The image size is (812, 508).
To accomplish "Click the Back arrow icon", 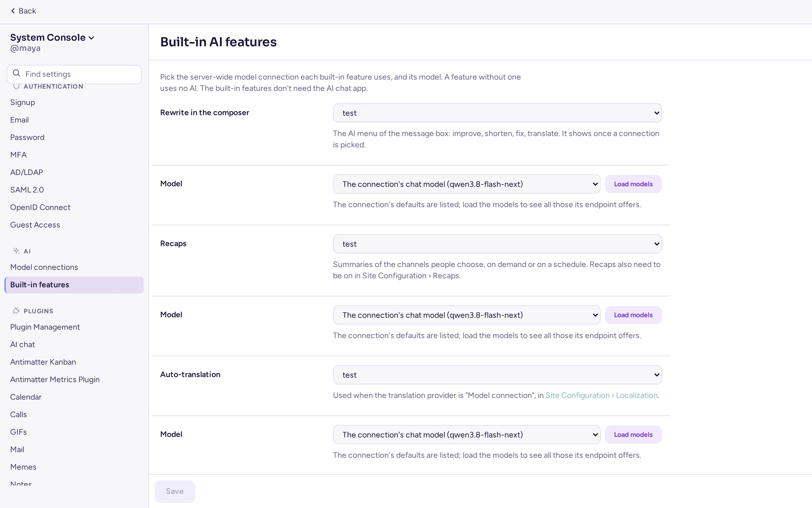I will pyautogui.click(x=13, y=11).
